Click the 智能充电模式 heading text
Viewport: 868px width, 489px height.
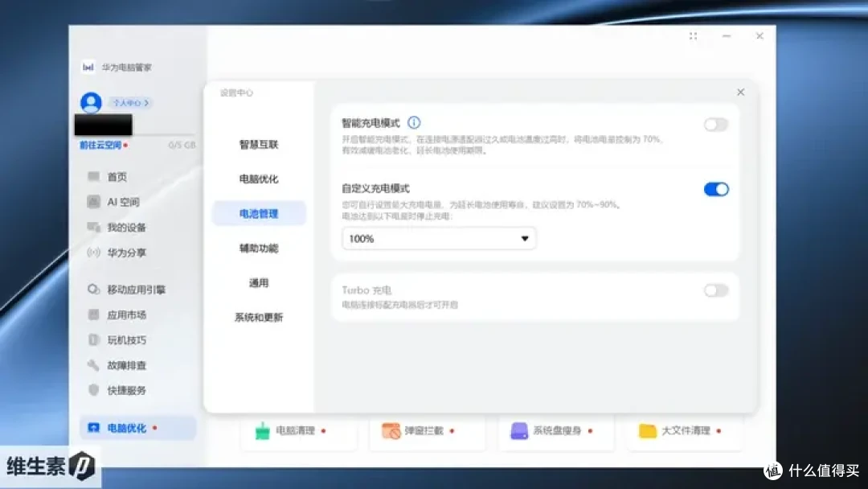coord(371,123)
